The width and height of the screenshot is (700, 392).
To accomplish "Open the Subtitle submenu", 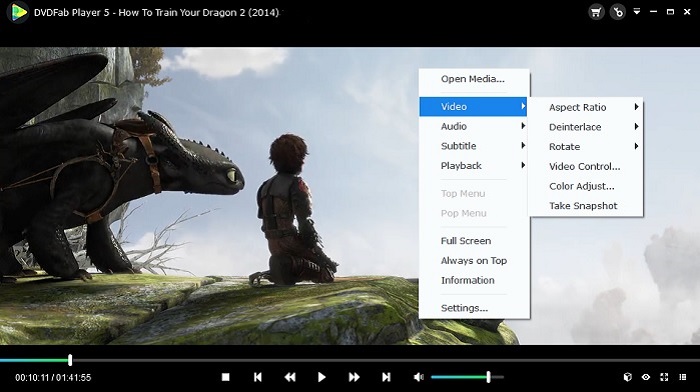I will pyautogui.click(x=473, y=146).
